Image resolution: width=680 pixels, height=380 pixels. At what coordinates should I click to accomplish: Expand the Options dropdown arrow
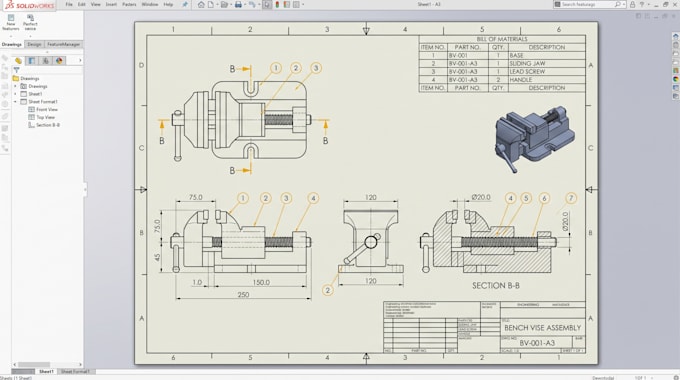tap(303, 4)
